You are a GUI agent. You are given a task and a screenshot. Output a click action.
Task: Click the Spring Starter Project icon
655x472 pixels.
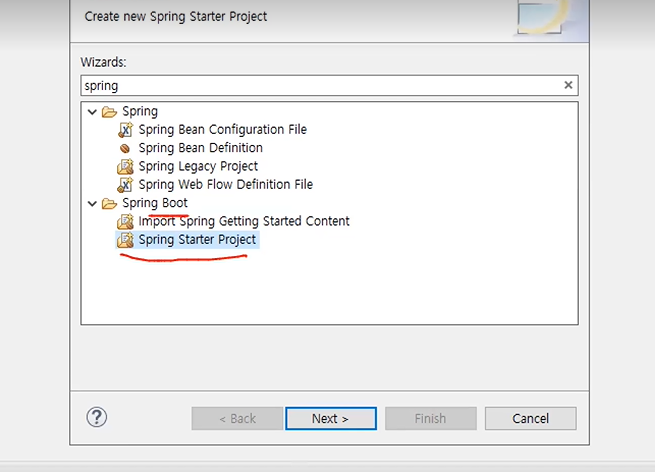pos(125,240)
